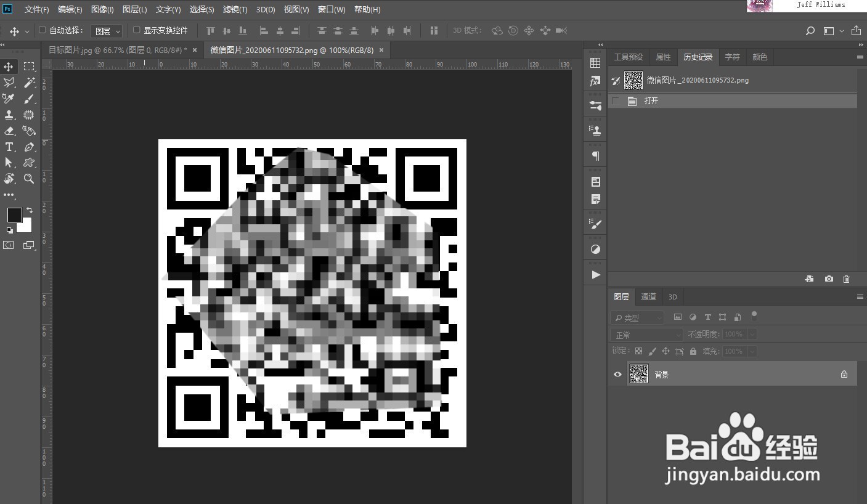This screenshot has width=867, height=504.
Task: Select the Custom Shape tool
Action: tap(29, 163)
